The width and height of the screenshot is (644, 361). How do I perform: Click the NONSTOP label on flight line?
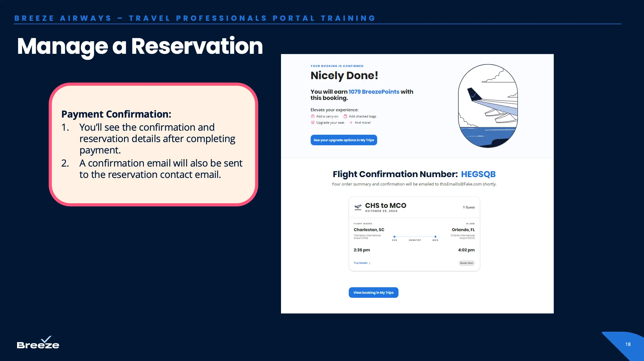pyautogui.click(x=415, y=240)
